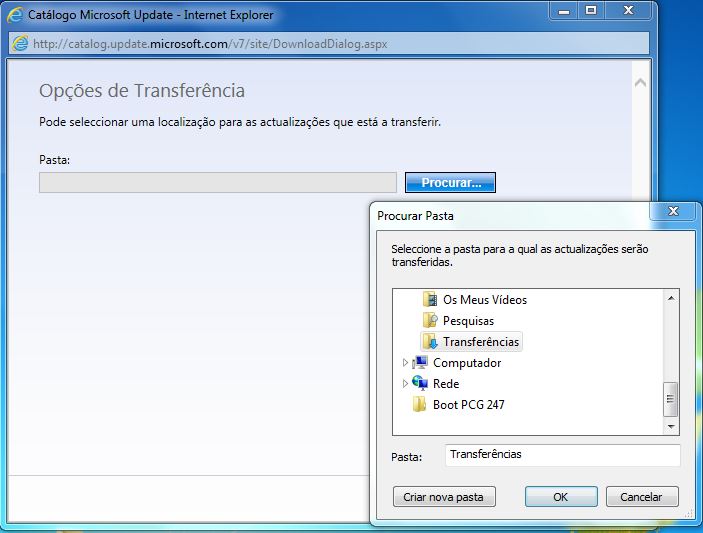Click the page icon in address bar
The width and height of the screenshot is (703, 533).
tap(20, 44)
